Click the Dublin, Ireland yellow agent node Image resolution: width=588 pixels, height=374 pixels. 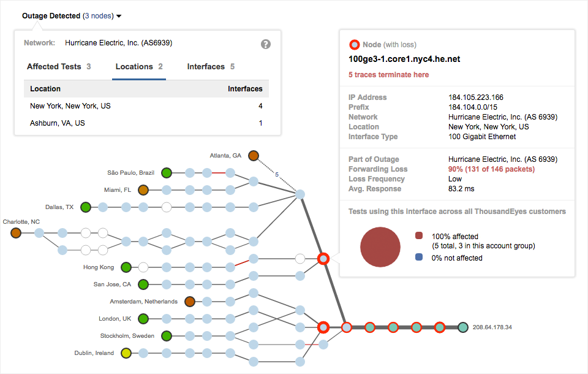point(126,353)
